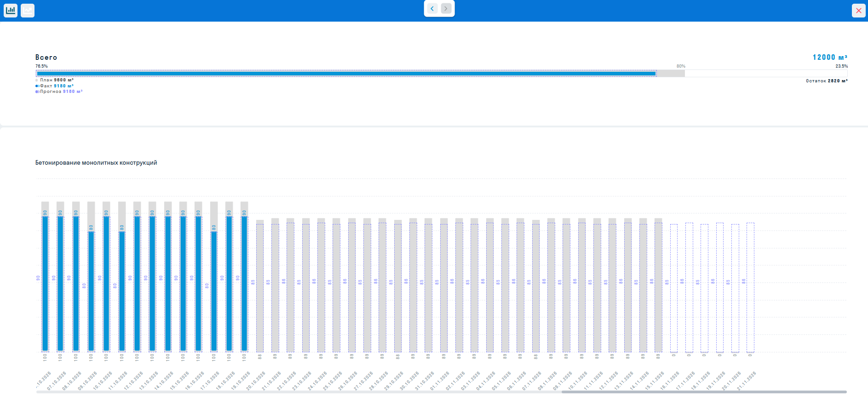Image resolution: width=868 pixels, height=397 pixels.
Task: Click the '23.5%' remaining label
Action: (842, 66)
